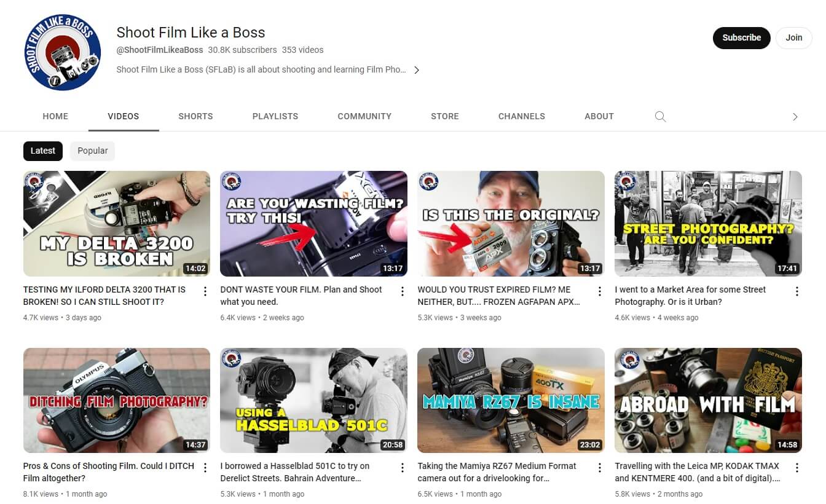Sort videos by Popular chip
Viewport: 826px width, 504px height.
93,151
